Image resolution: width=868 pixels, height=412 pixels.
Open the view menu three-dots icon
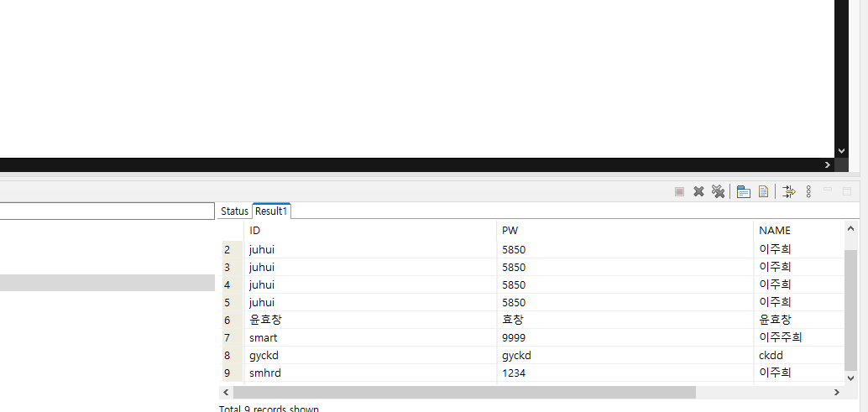(808, 192)
